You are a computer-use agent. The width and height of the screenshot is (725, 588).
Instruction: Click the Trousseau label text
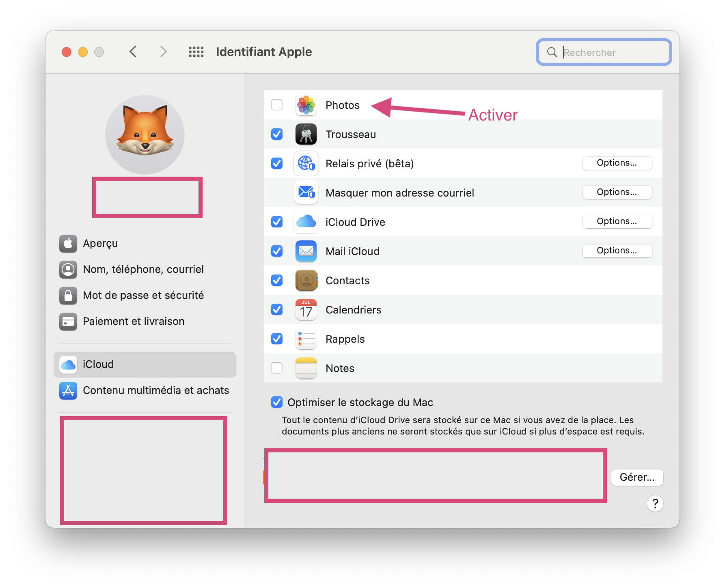coord(351,135)
